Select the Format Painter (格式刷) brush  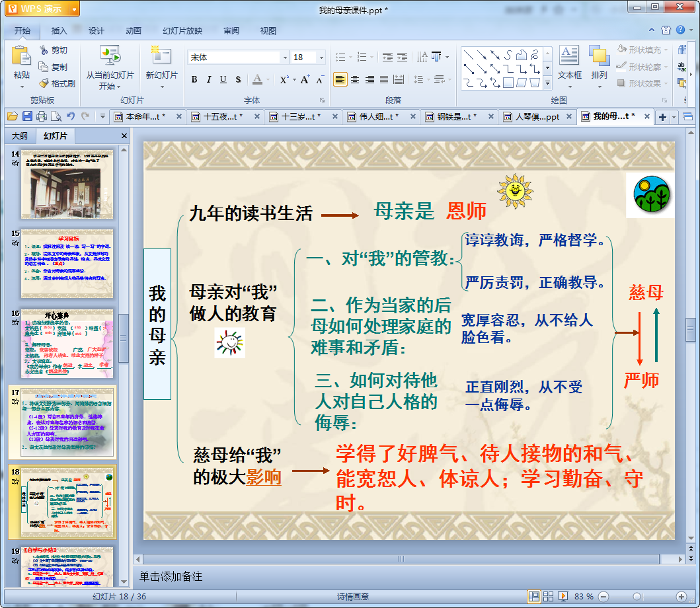pyautogui.click(x=44, y=83)
